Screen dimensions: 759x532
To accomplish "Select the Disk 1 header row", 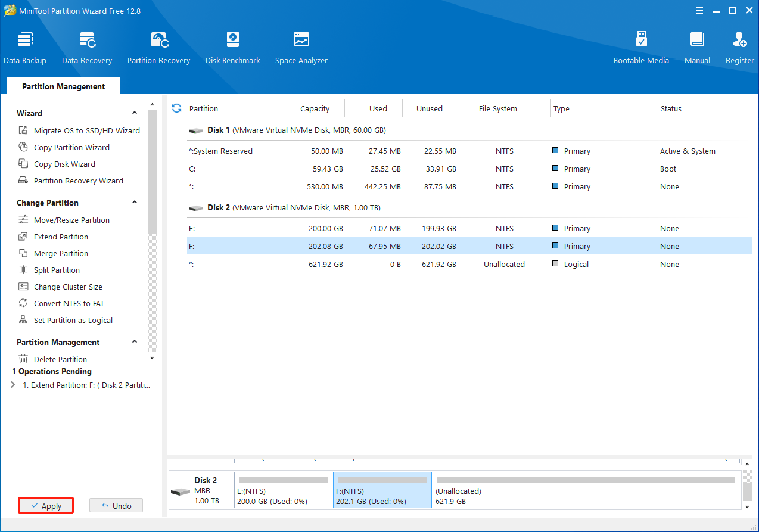I will pos(469,130).
